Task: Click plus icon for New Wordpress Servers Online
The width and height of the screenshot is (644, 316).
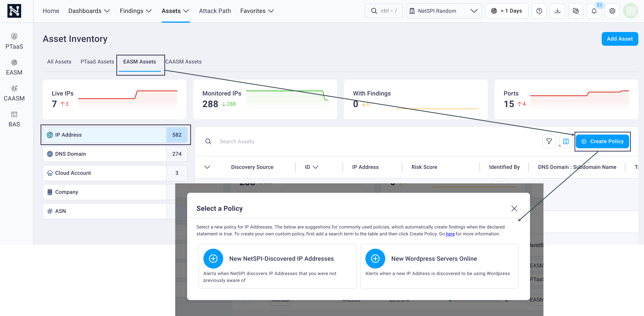Action: coord(375,258)
